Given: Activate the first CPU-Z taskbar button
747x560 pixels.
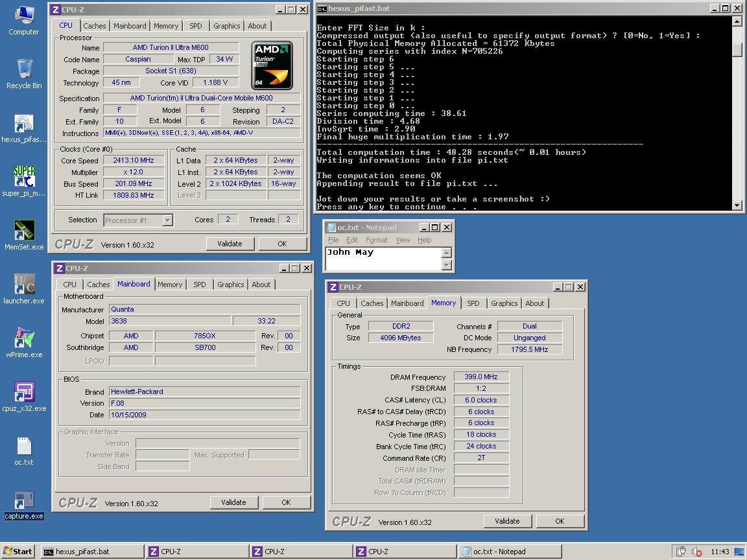Looking at the screenshot, I should click(196, 552).
